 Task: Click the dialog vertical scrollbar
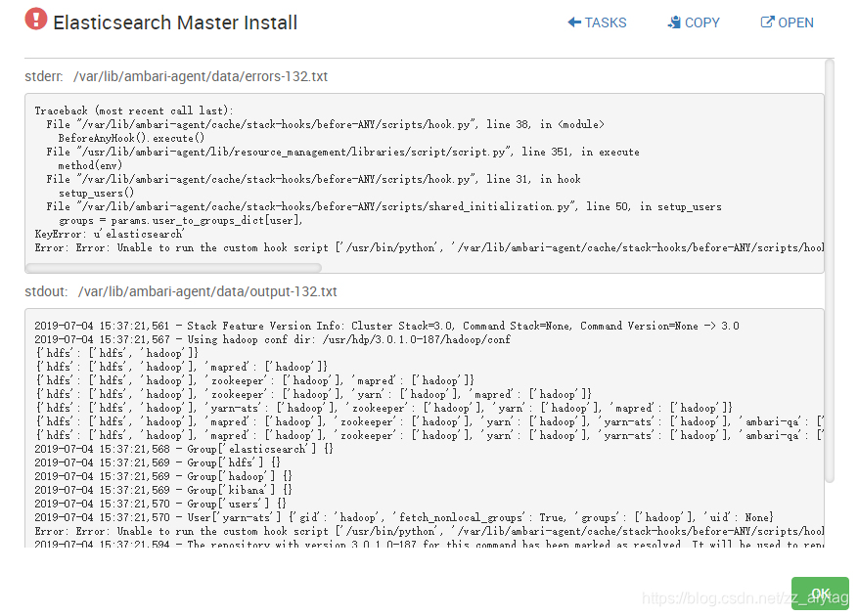click(830, 272)
